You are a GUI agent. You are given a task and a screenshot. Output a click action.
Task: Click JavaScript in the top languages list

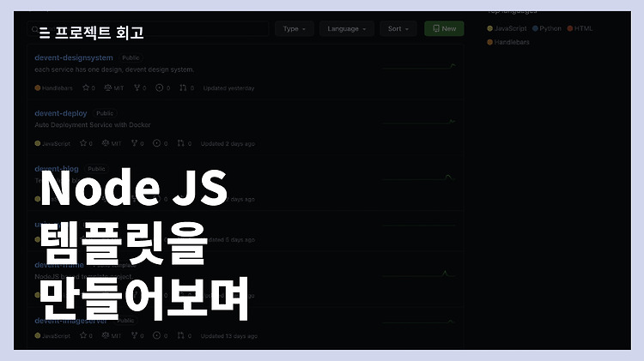510,28
